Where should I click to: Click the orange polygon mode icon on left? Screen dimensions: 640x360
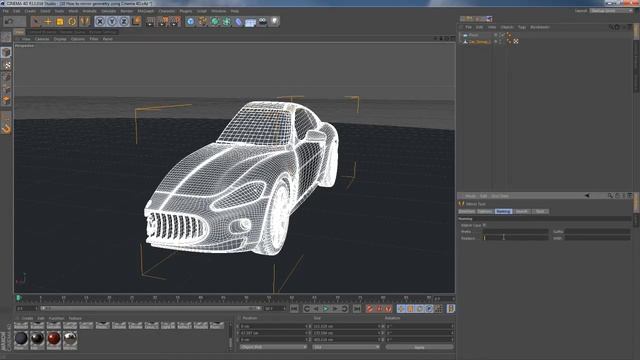[x=6, y=100]
